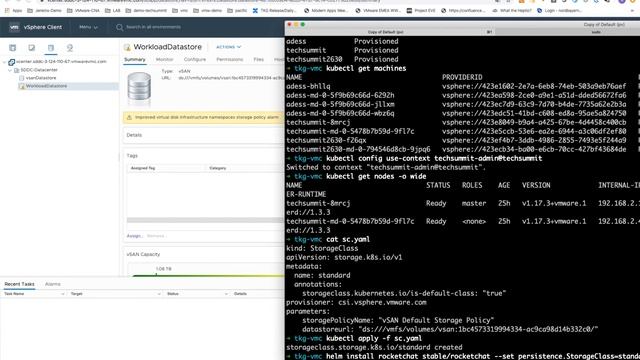Click the vSAN Capacity usage bar
The image size is (640, 360).
pyautogui.click(x=208, y=276)
